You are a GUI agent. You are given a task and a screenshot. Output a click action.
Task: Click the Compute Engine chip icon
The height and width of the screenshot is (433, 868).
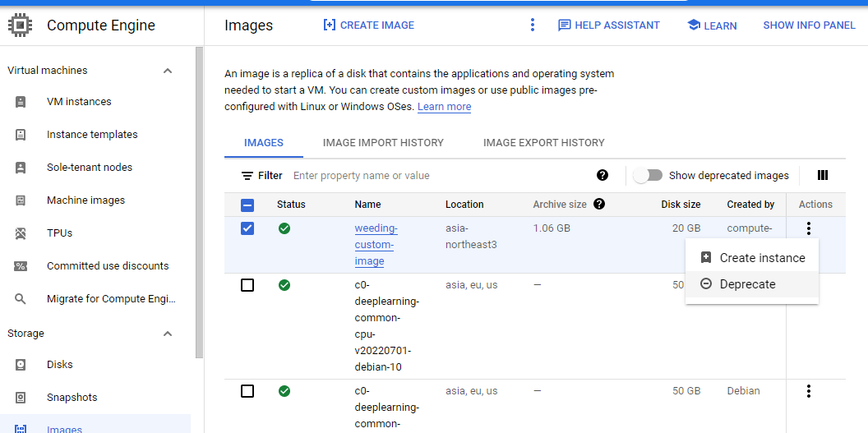click(x=20, y=25)
